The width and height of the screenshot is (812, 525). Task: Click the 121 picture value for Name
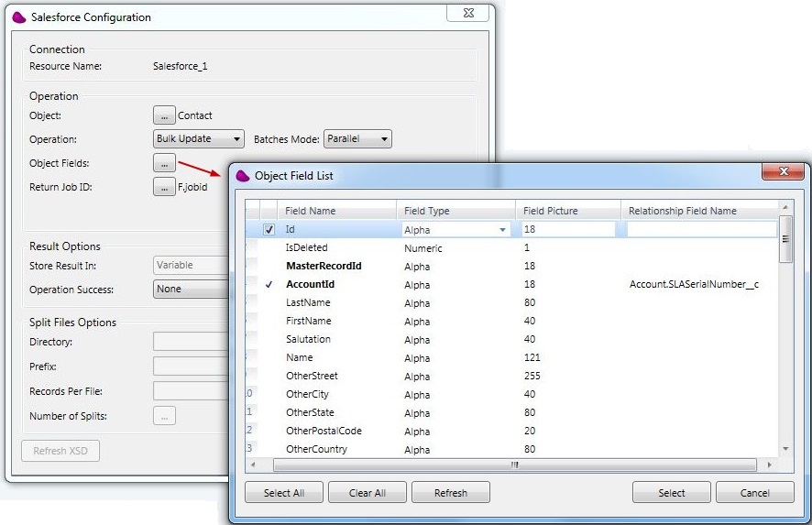click(x=532, y=357)
